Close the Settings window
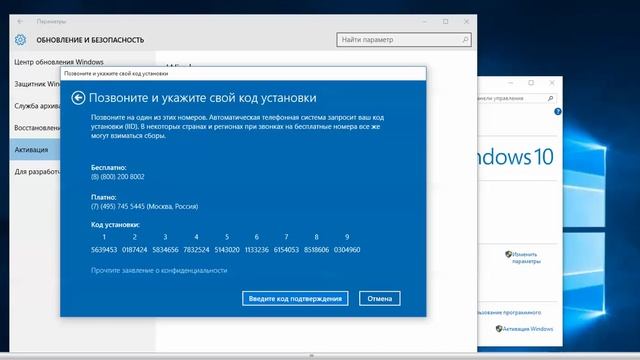This screenshot has height=360, width=640. point(466,21)
